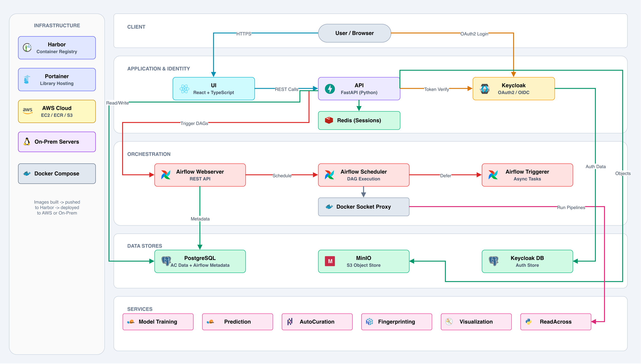Click the 'Auth Store' subtitle

pos(527,265)
